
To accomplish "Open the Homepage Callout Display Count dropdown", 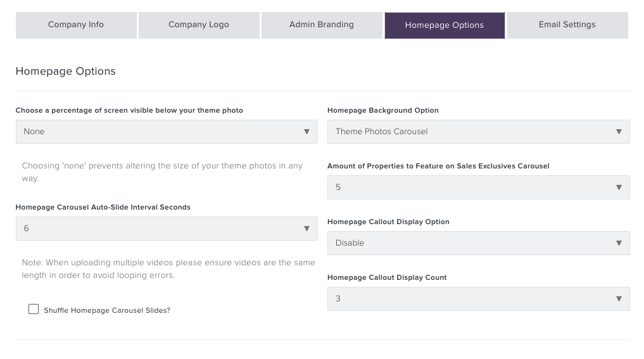I will pos(479,299).
